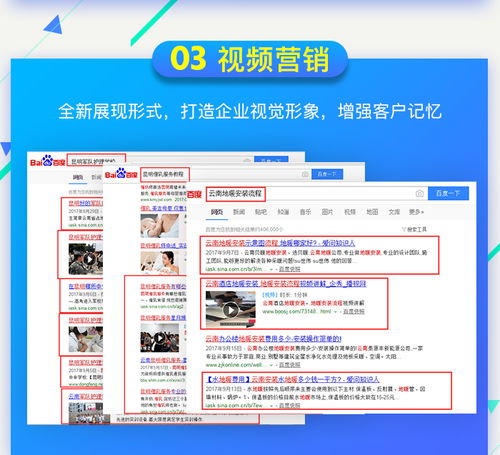The height and width of the screenshot is (455, 500).
Task: Select 网页 tab in front window
Action: (x=217, y=212)
